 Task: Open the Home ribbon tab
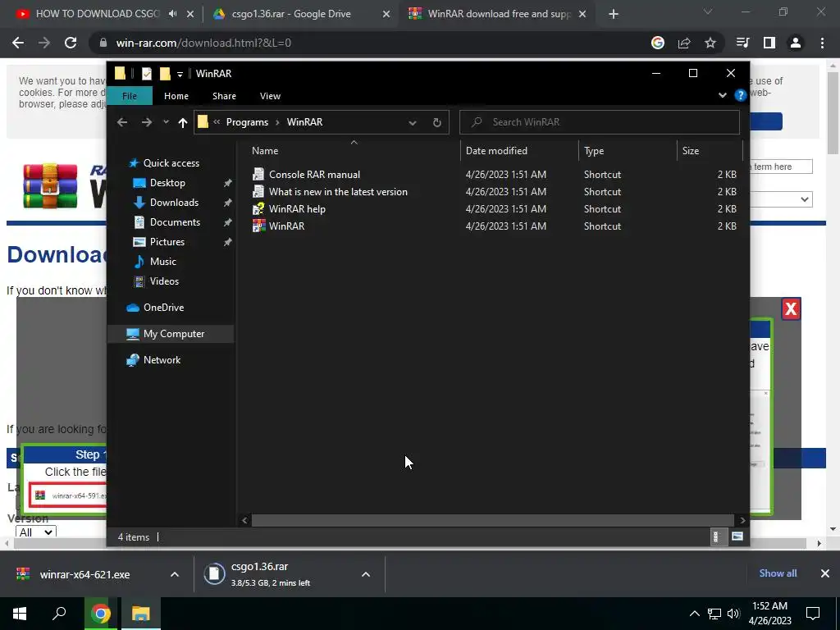point(176,96)
